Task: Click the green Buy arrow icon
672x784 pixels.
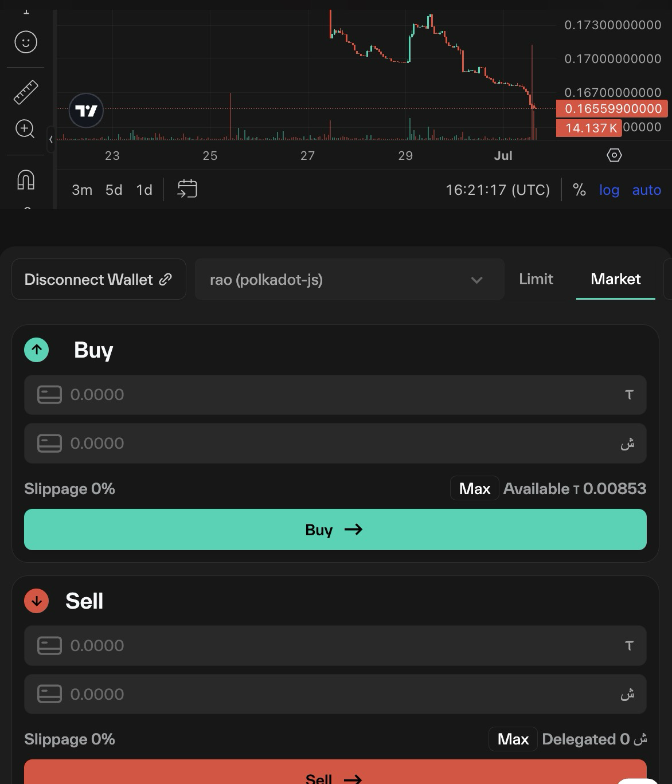Action: [x=37, y=350]
